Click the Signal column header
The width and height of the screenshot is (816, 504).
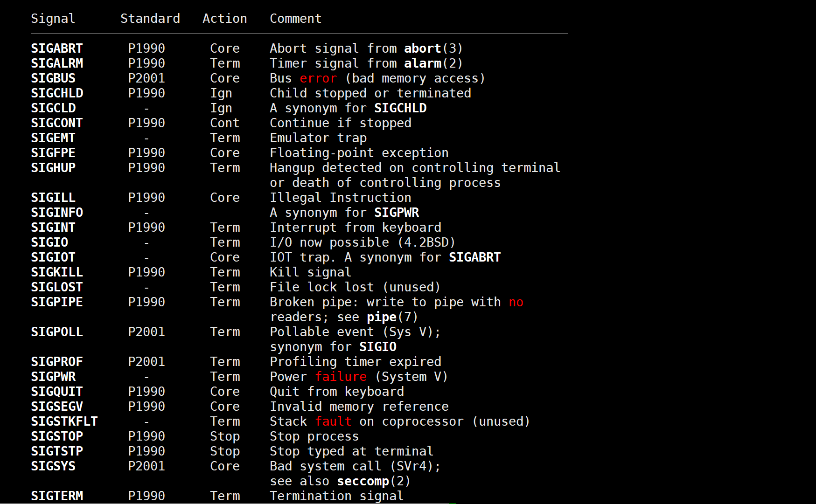[53, 19]
